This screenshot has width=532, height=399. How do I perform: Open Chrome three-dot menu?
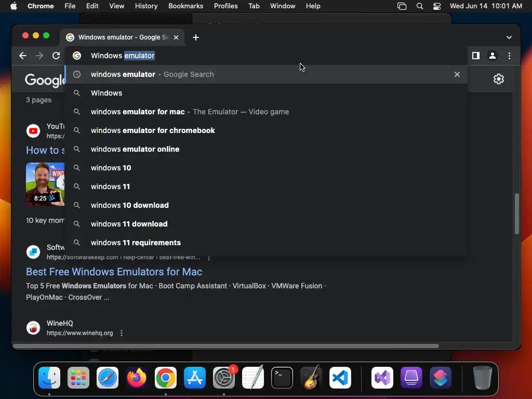pos(509,56)
